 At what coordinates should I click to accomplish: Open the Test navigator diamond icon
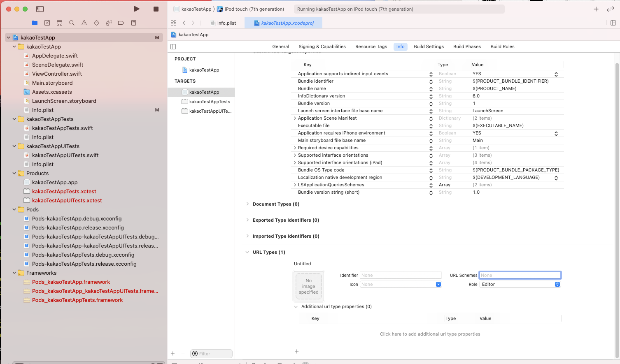(96, 23)
